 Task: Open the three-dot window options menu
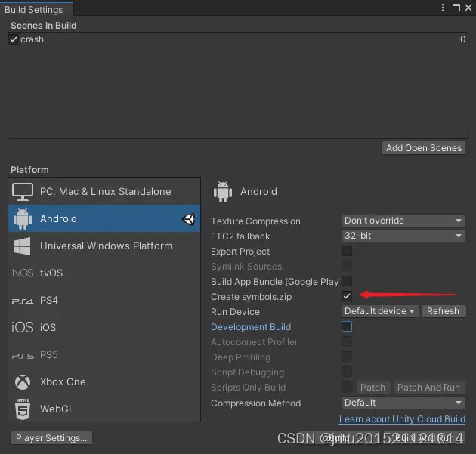pyautogui.click(x=443, y=8)
